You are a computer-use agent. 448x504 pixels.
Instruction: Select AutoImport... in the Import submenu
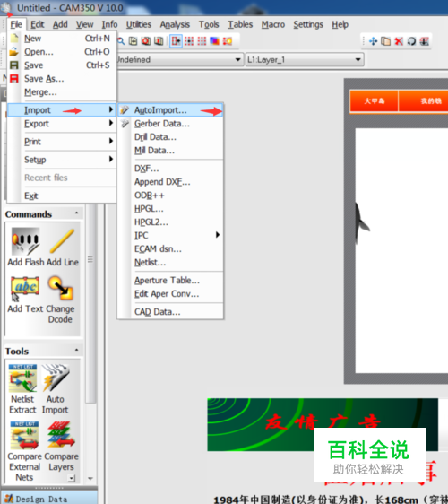click(170, 110)
